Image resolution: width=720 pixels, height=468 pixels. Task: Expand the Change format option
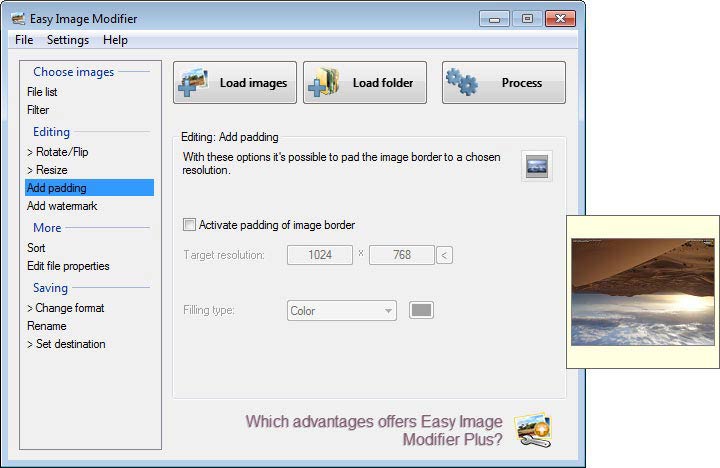pos(65,308)
